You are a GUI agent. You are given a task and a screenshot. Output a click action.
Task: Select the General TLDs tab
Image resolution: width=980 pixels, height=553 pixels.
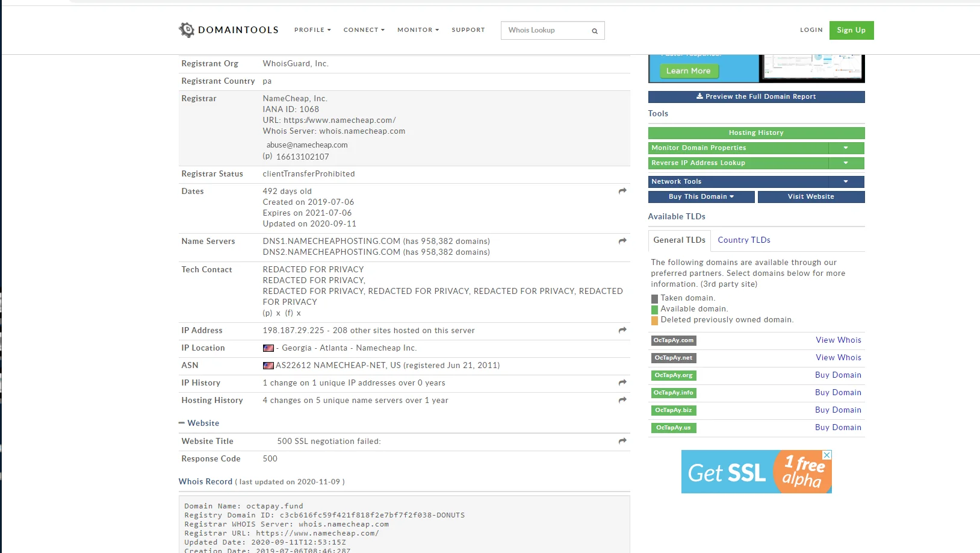(679, 240)
